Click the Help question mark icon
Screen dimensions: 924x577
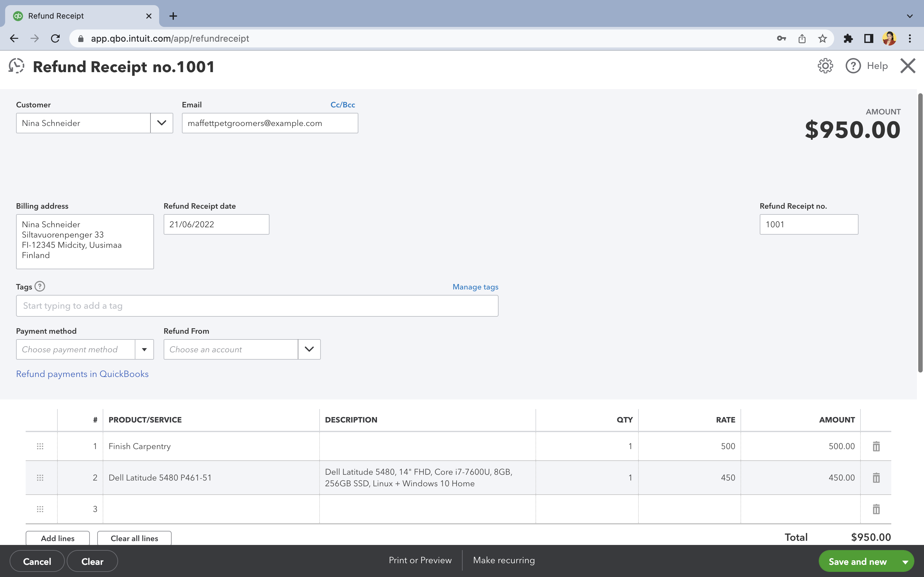(x=853, y=66)
